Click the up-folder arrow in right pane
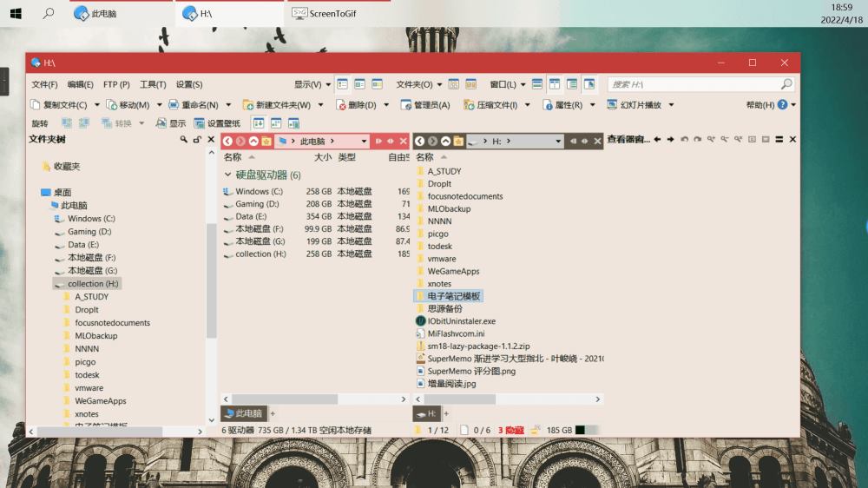Image resolution: width=868 pixels, height=488 pixels. point(445,142)
